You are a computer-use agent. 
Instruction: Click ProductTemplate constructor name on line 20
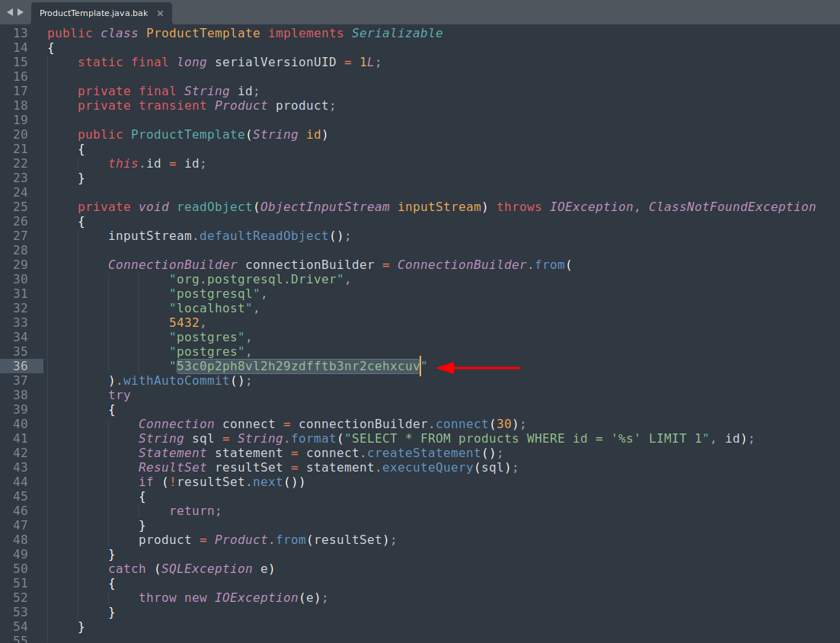click(188, 135)
